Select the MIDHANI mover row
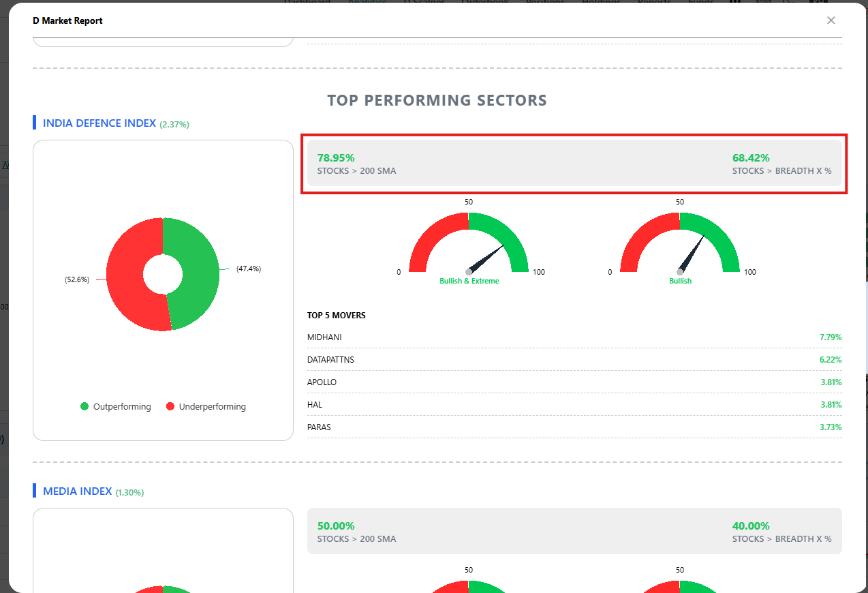868x593 pixels. (x=574, y=337)
